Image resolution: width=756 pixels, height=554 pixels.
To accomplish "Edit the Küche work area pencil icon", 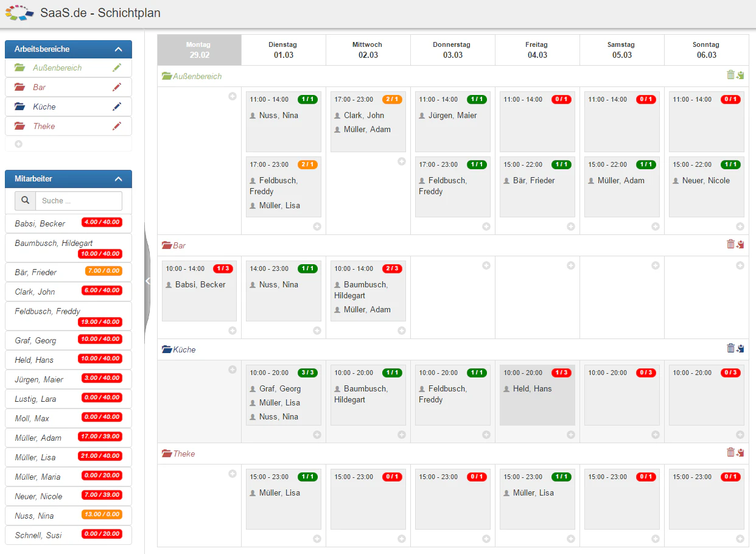I will [117, 107].
